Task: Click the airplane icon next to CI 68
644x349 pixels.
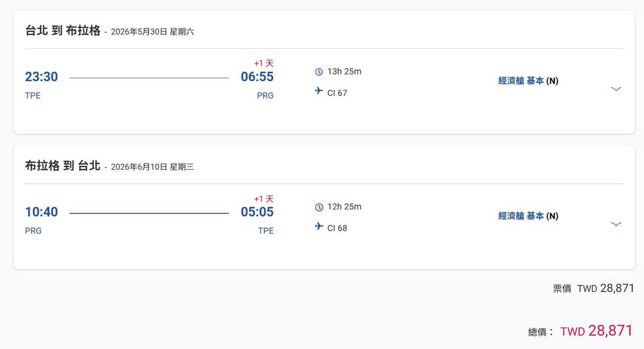Action: pyautogui.click(x=319, y=226)
